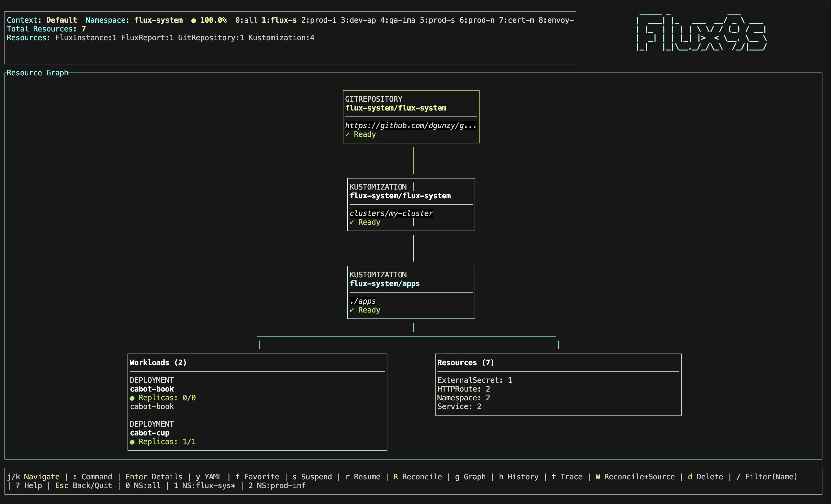Switch to the 2:prod-i namespace tab
The height and width of the screenshot is (504, 831).
pos(318,20)
